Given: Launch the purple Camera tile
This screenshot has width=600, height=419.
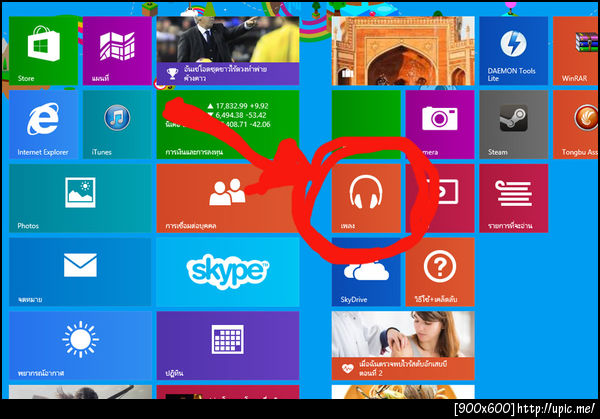Looking at the screenshot, I should (440, 124).
